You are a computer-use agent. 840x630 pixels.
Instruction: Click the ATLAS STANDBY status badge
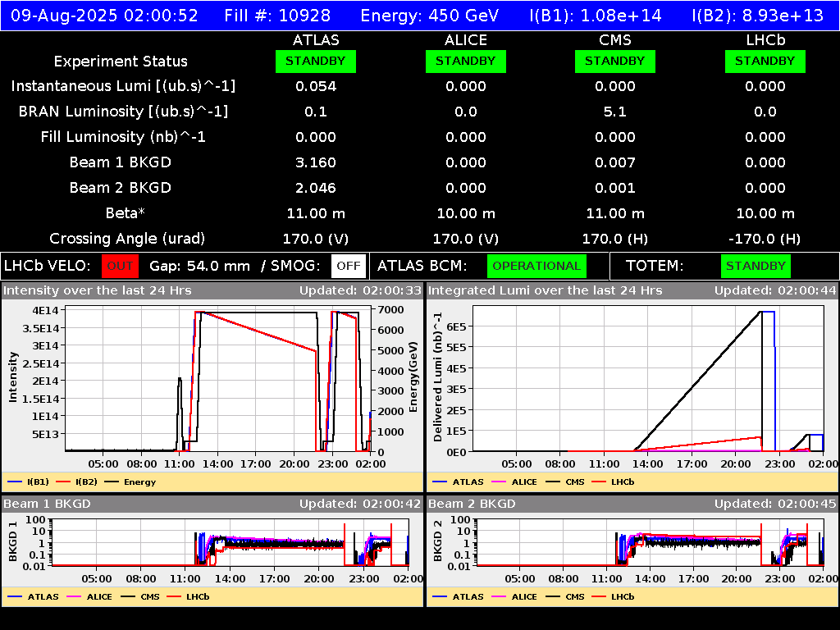(x=316, y=61)
